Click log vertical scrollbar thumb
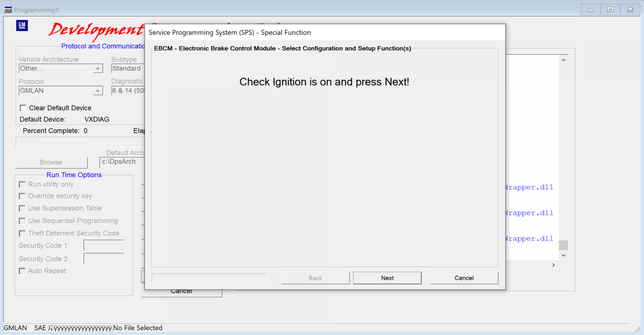This screenshot has height=335, width=644. click(563, 245)
